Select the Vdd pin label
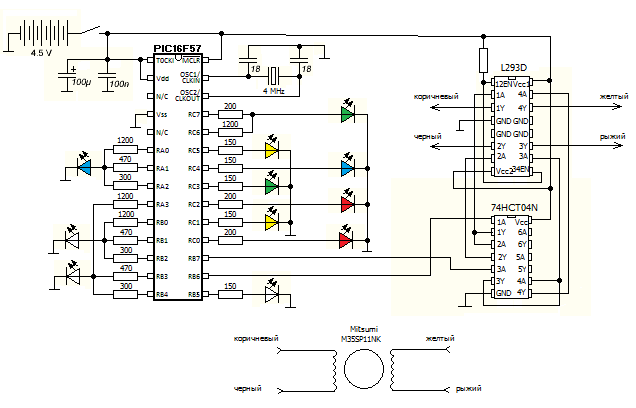The height and width of the screenshot is (408, 636). [x=163, y=79]
